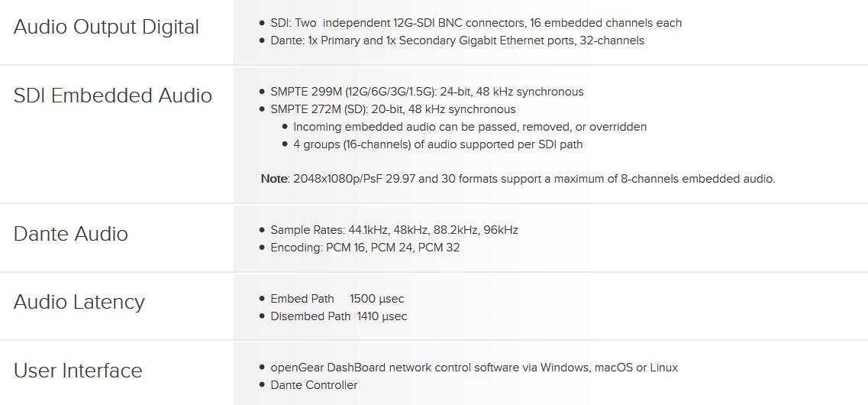
Task: Click the 12G-SDI BNC connectors line
Action: point(476,23)
